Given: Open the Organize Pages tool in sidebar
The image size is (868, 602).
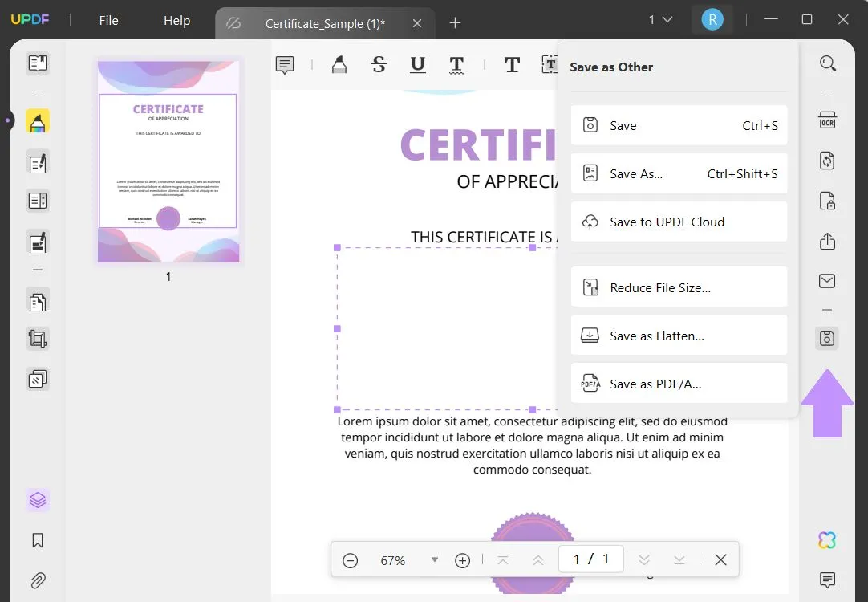Looking at the screenshot, I should point(38,301).
